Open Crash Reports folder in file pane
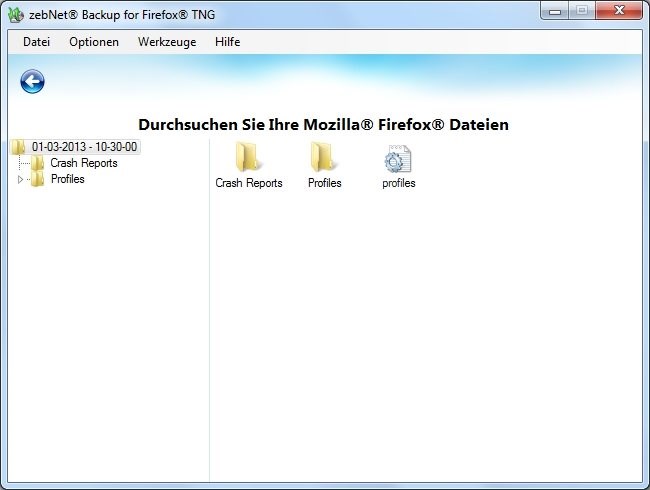Image resolution: width=650 pixels, height=490 pixels. click(x=248, y=157)
